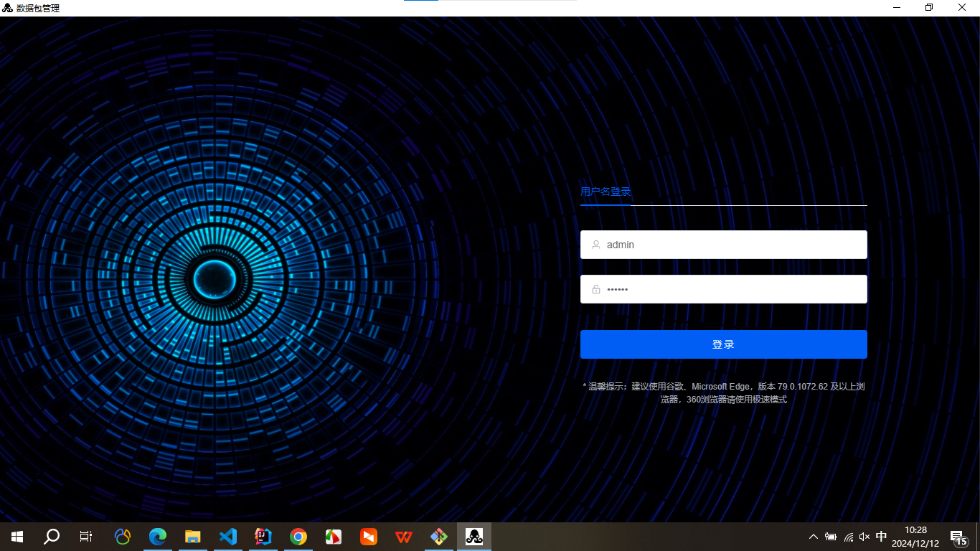Click the battery charging tray icon

[831, 537]
